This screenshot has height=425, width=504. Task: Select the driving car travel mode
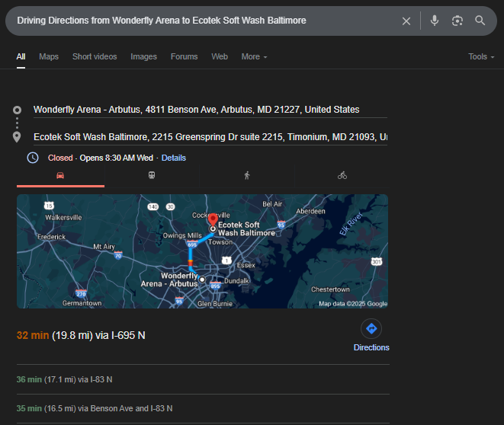[60, 176]
